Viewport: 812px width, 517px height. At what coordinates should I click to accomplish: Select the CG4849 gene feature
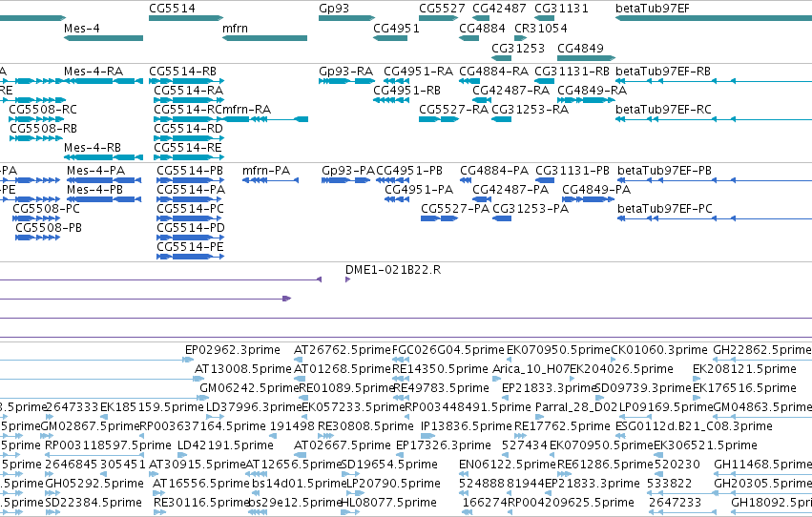[586, 58]
